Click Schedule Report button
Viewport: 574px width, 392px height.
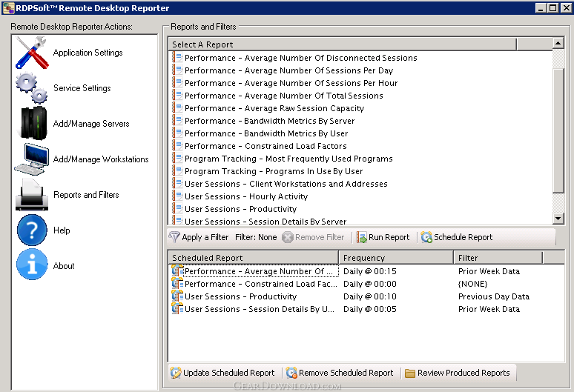click(x=457, y=237)
